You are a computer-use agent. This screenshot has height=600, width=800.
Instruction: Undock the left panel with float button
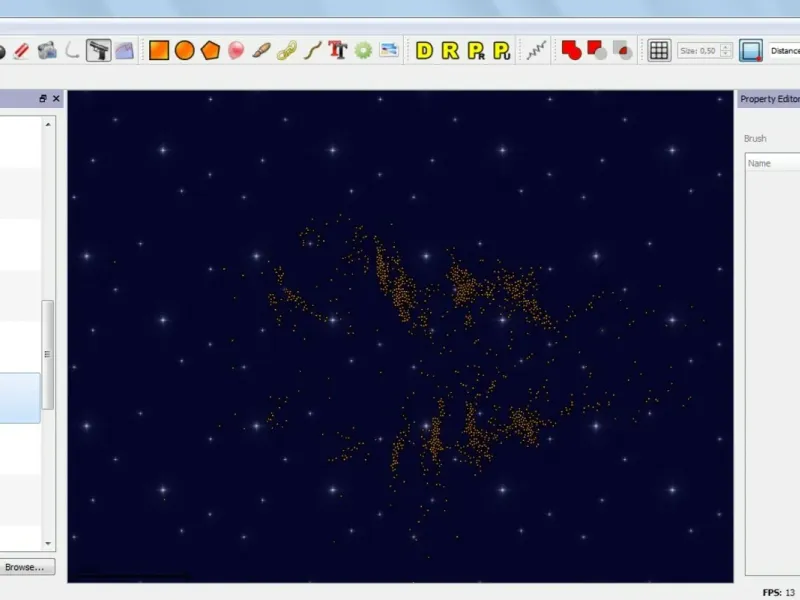[x=43, y=98]
